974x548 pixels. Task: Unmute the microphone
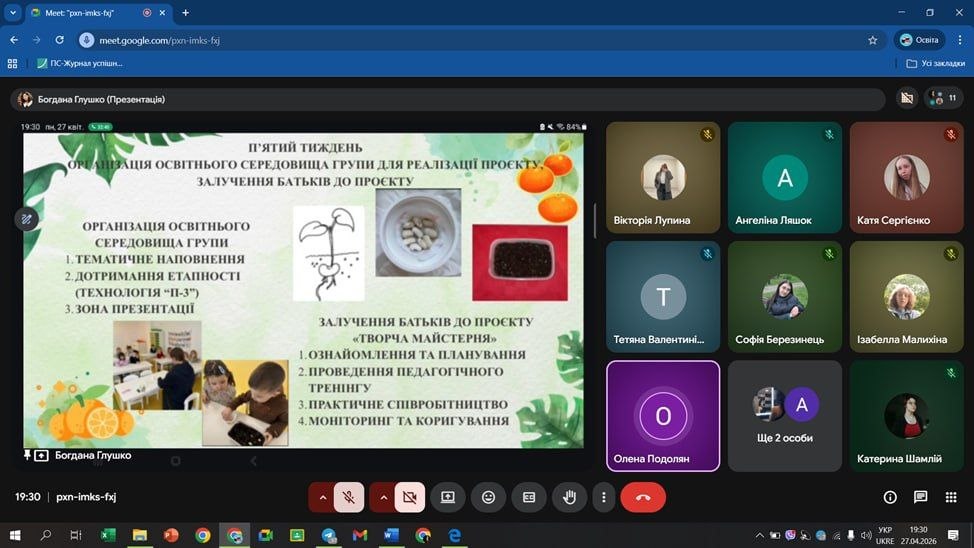tap(349, 497)
